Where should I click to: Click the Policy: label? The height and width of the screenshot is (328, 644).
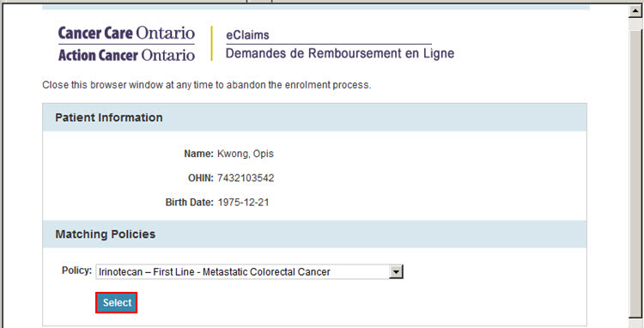pos(76,270)
